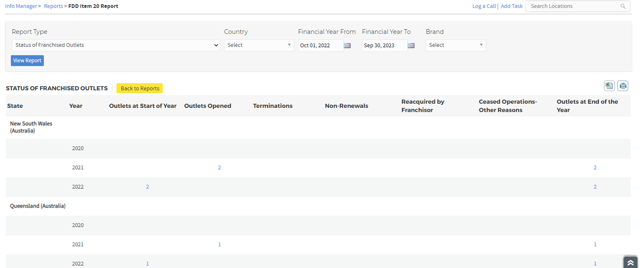Screen dimensions: 644x268
Task: Click the 2020 year under Queensland
Action: [78, 225]
